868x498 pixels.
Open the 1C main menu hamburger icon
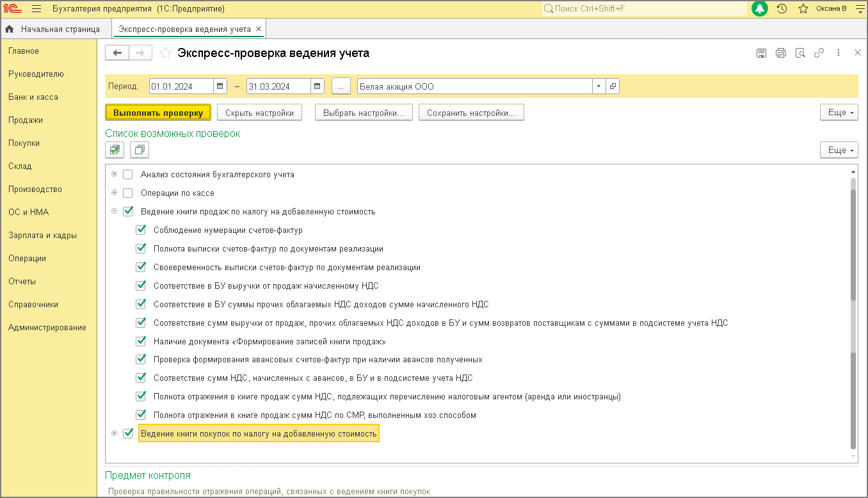tap(36, 9)
